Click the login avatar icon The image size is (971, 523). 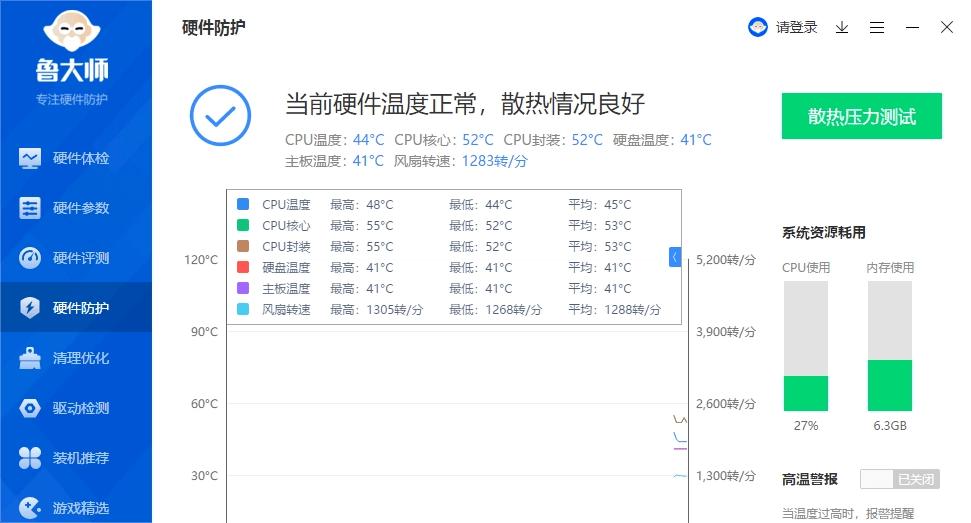(x=758, y=27)
